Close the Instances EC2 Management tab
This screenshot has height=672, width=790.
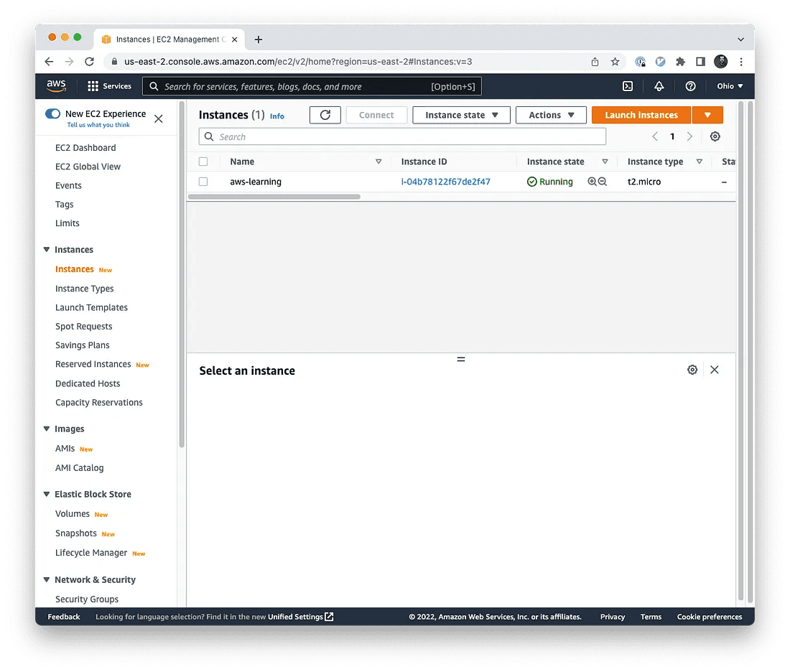pyautogui.click(x=234, y=39)
